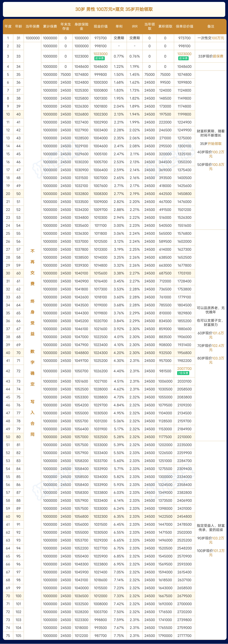
Task: Select the 保单总价值 column header
Action: 184,26
